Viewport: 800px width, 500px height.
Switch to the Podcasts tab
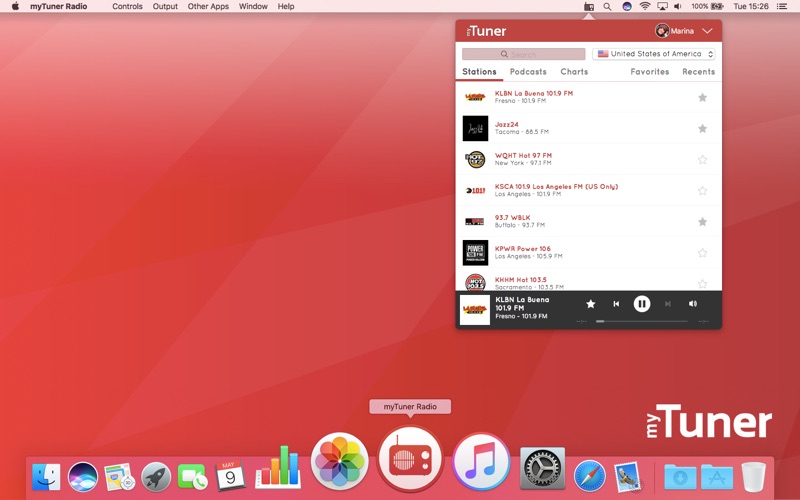pos(528,72)
